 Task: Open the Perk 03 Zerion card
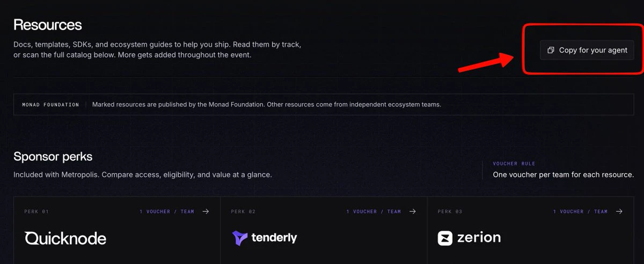(531, 230)
